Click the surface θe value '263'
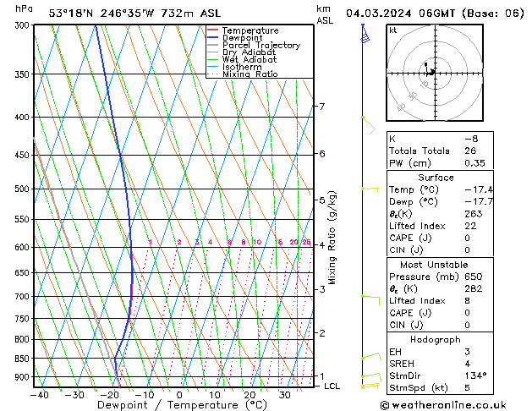 (474, 214)
